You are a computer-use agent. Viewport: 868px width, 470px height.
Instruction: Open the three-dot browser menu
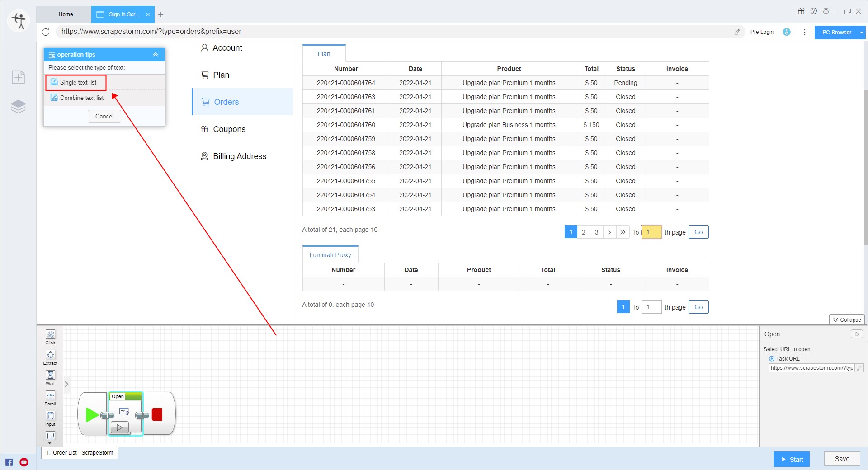click(x=804, y=32)
